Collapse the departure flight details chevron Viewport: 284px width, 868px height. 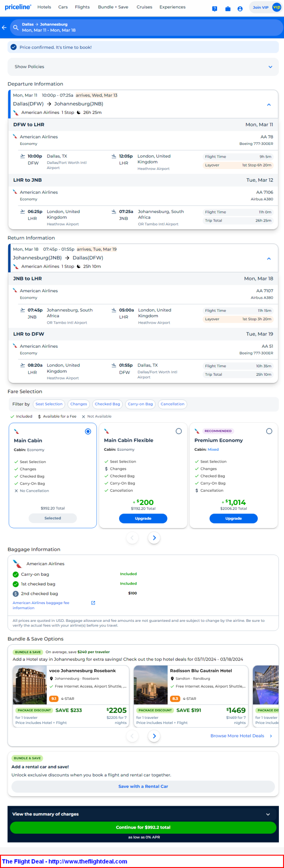click(269, 105)
